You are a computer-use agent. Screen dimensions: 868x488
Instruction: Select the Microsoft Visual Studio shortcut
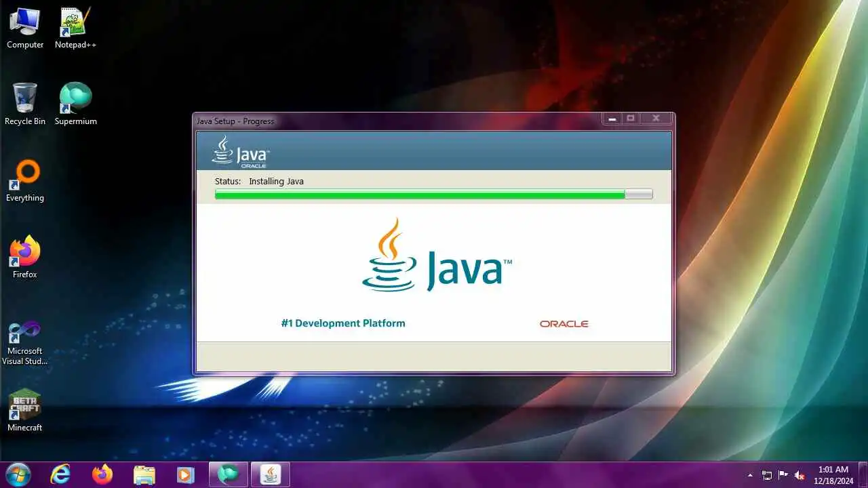pos(25,343)
